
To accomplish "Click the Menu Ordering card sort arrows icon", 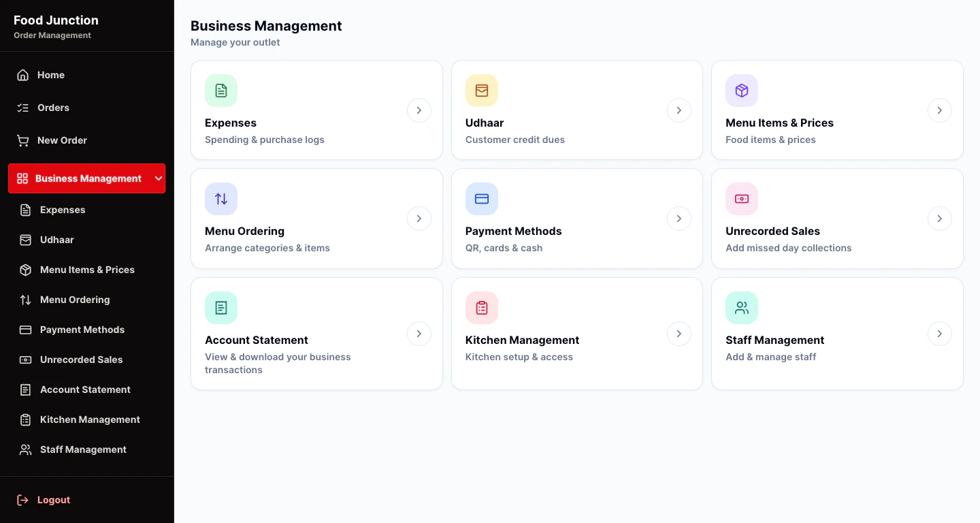I will 221,199.
